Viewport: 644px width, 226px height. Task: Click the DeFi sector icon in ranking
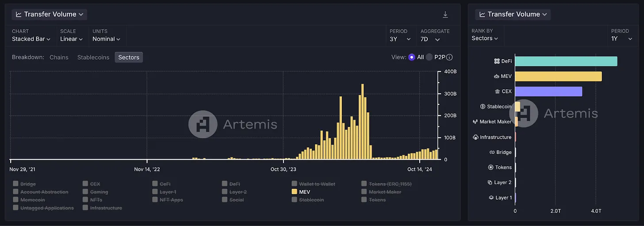(497, 61)
